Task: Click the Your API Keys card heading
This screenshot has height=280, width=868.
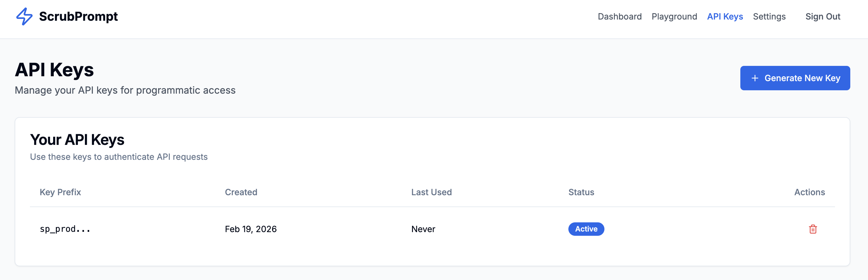Action: click(x=77, y=139)
